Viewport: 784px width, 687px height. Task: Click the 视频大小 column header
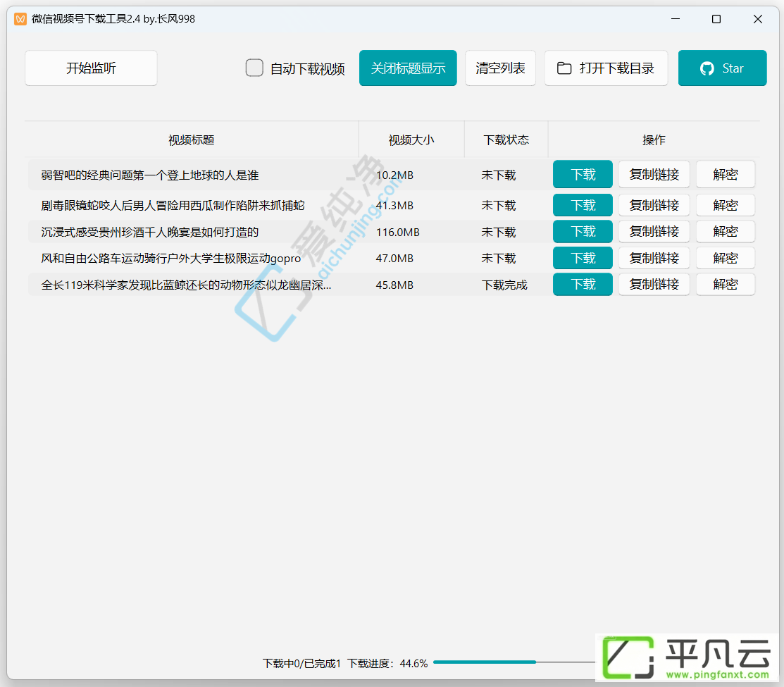(x=411, y=140)
